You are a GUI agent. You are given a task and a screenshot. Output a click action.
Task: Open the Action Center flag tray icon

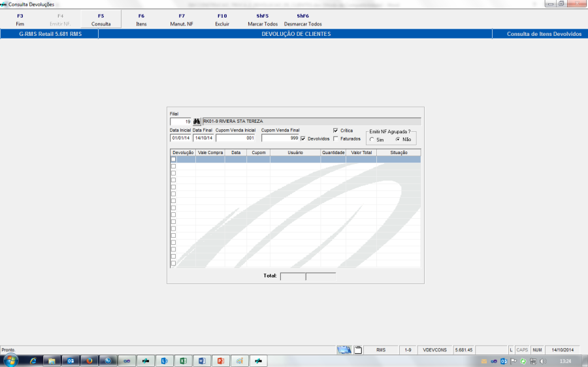[514, 361]
